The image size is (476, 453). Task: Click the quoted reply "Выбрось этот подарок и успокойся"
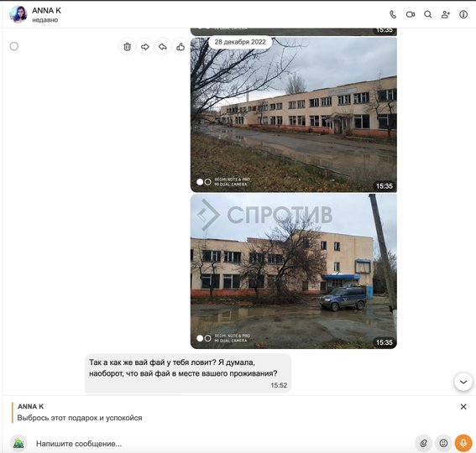click(80, 418)
